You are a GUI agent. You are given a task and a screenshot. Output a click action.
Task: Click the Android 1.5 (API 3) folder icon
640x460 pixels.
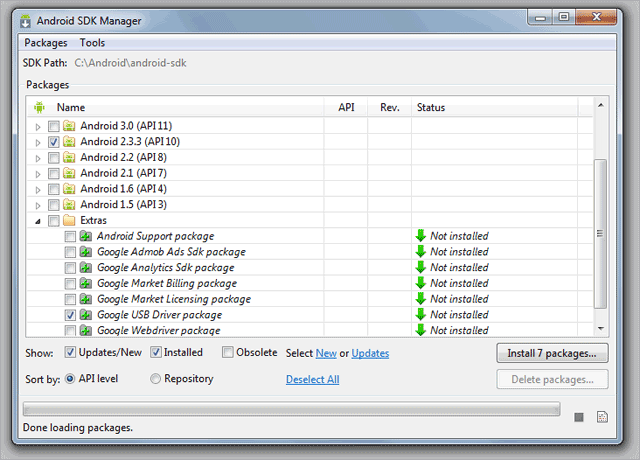click(69, 204)
